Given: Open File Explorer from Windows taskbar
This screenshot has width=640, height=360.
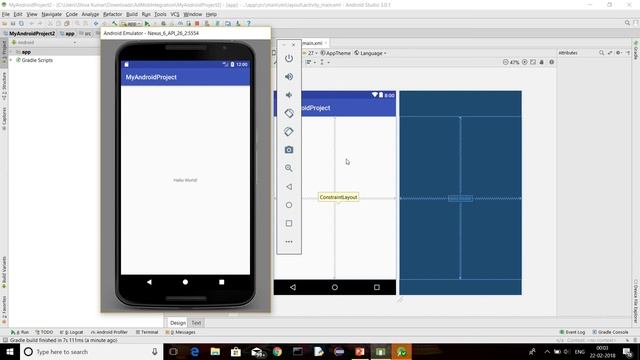Looking at the screenshot, I should coord(215,352).
